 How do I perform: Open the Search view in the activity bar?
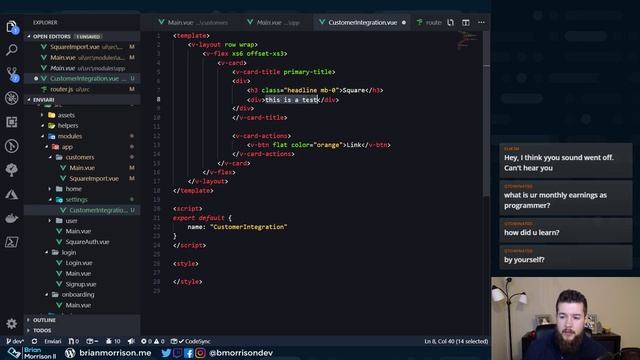click(x=11, y=50)
